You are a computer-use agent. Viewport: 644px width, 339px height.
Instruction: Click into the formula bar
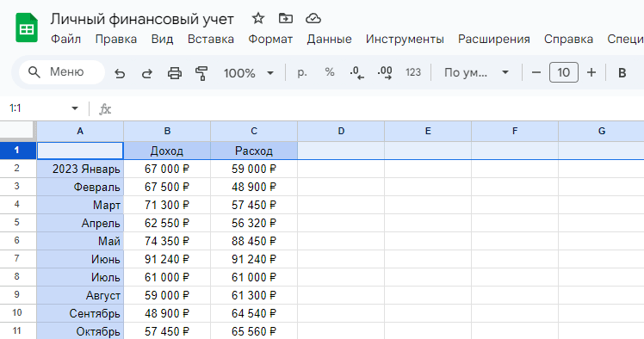tap(378, 108)
